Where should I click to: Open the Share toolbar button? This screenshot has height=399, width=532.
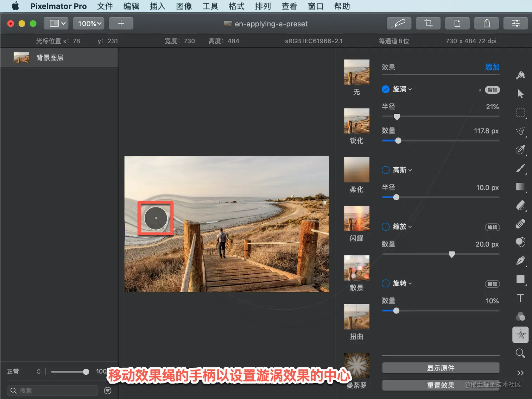tap(487, 23)
